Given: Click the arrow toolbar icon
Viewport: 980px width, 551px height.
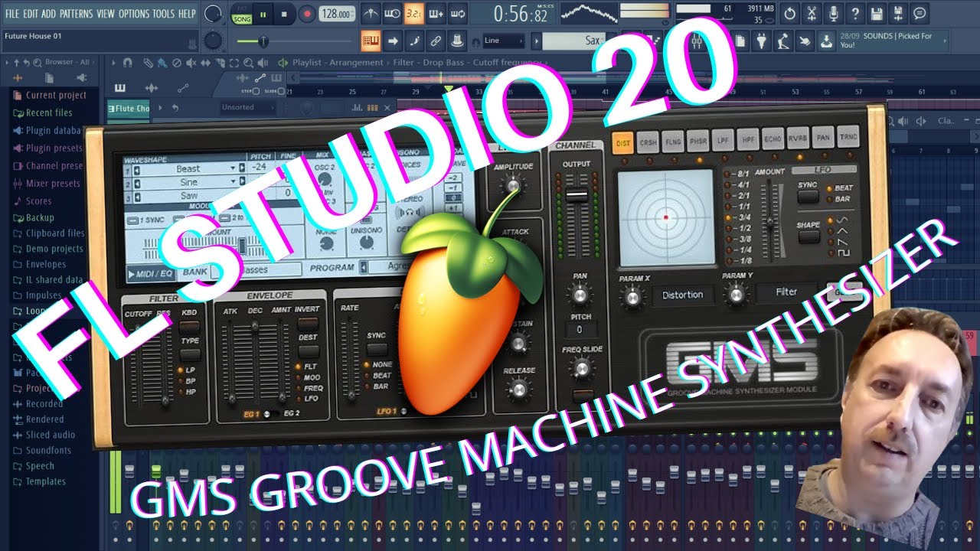Looking at the screenshot, I should pos(393,41).
